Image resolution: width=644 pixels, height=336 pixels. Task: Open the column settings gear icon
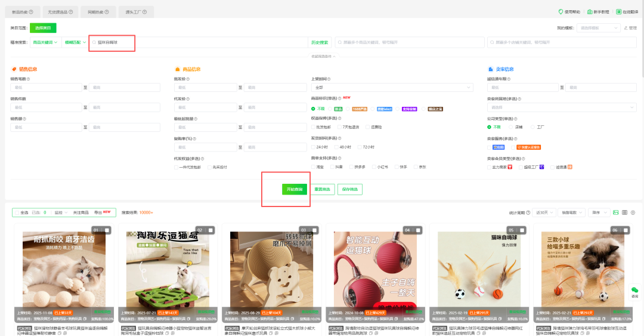pyautogui.click(x=633, y=212)
